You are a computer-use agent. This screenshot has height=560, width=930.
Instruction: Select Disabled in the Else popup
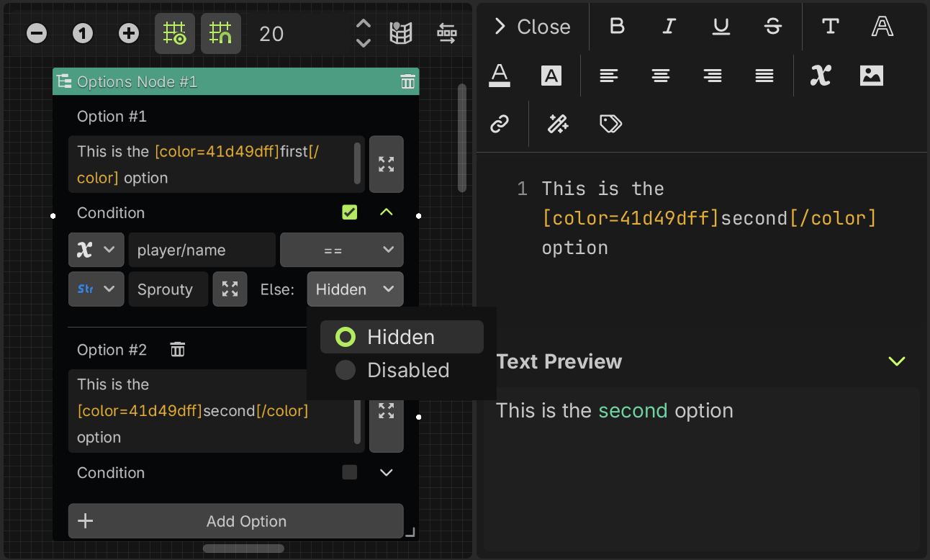click(x=402, y=370)
